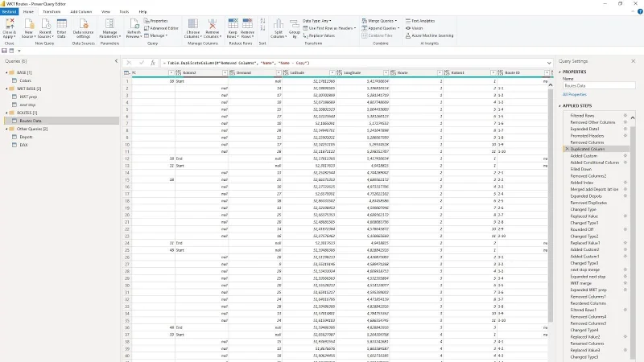Select the DAX query
Screen dimensions: 644x362
[x=24, y=145]
